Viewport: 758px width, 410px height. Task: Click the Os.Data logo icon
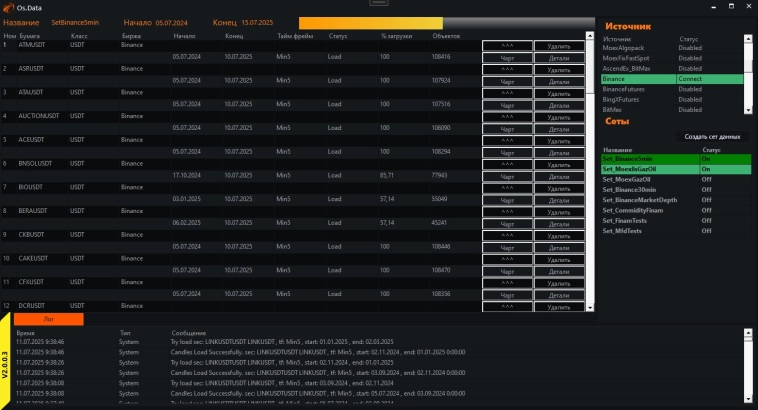pyautogui.click(x=10, y=7)
